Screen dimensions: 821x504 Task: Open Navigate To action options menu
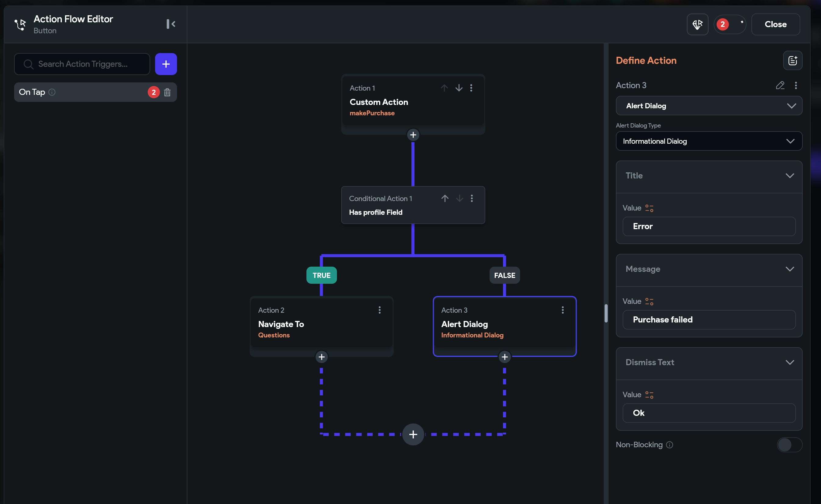pos(379,310)
